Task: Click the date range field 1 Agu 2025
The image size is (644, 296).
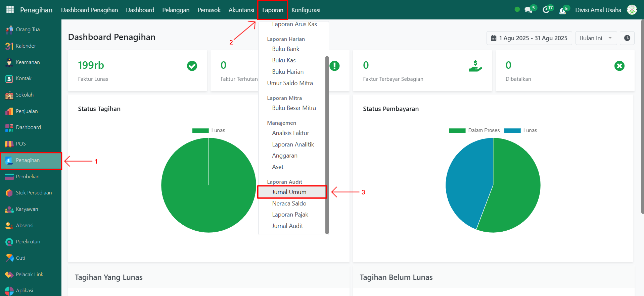Action: click(529, 38)
